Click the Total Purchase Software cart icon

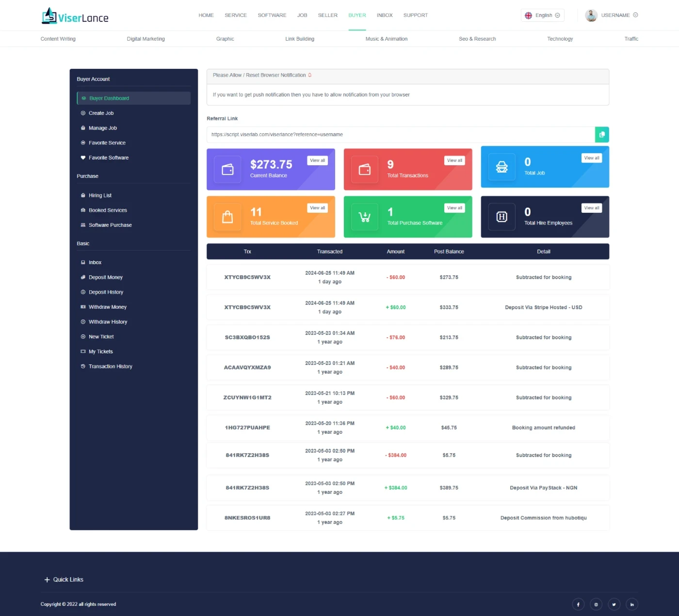(364, 217)
